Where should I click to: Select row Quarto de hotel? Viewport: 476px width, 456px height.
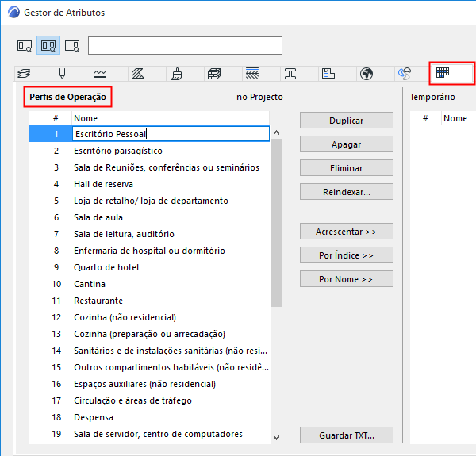pyautogui.click(x=149, y=267)
